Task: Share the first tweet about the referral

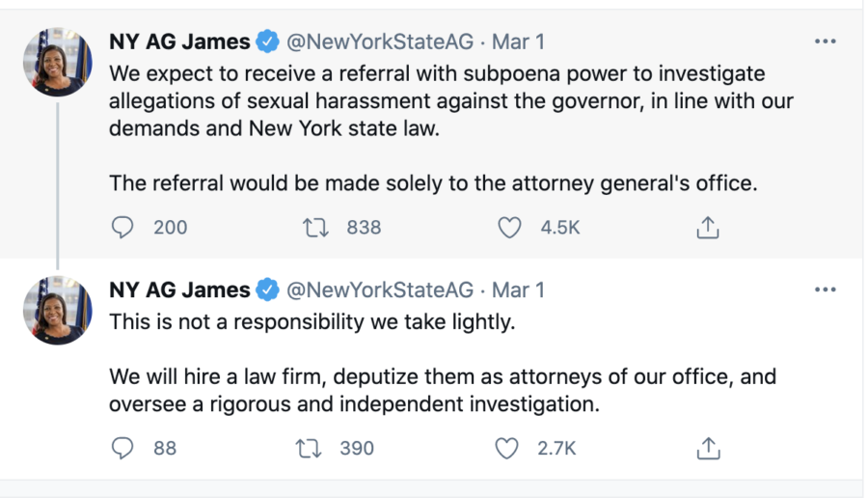Action: 708,228
